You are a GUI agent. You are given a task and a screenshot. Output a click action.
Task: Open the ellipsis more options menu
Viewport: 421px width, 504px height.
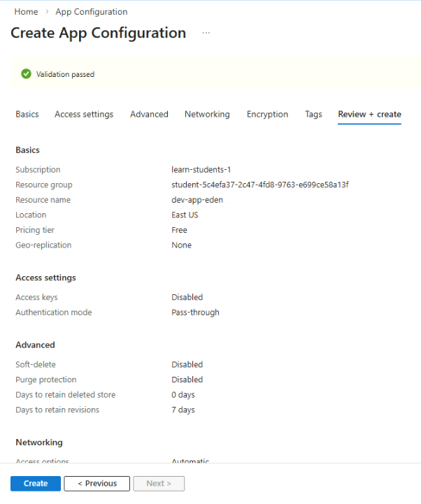point(206,34)
